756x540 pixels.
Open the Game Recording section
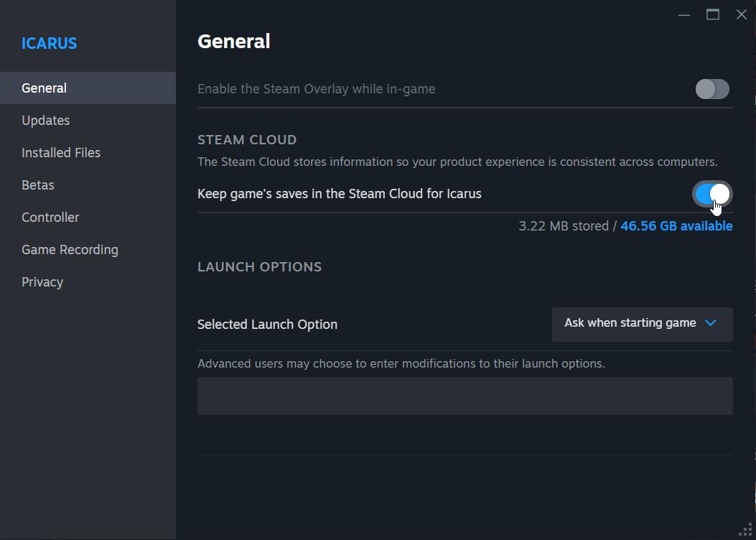coord(70,249)
